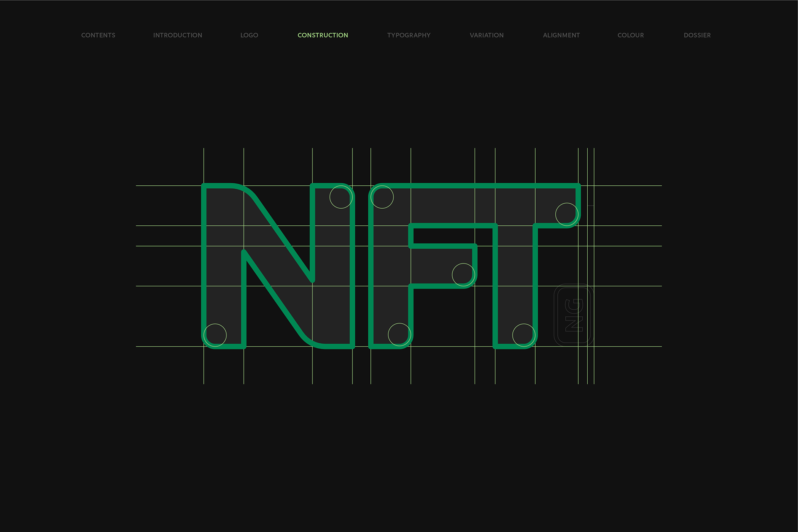Image resolution: width=798 pixels, height=532 pixels.
Task: Open the Colour section
Action: point(631,35)
